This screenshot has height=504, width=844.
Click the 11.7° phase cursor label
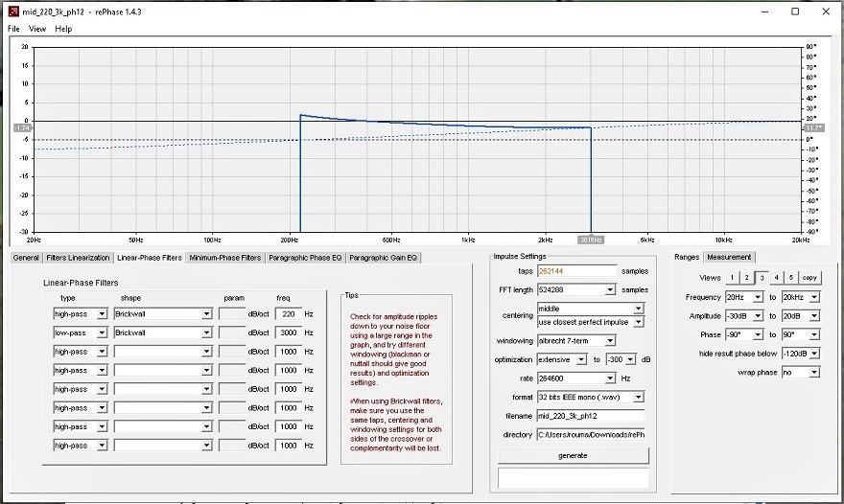pos(812,128)
